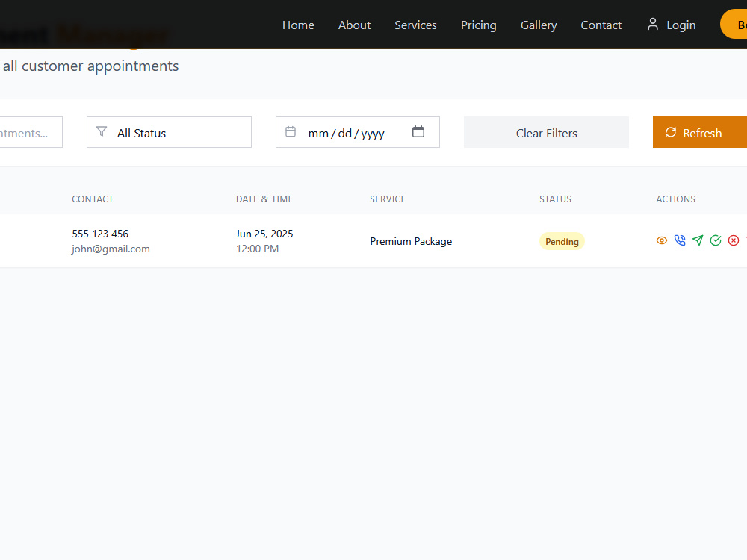Screen dimensions: 747x560
Task: Click the john@gmail.com email
Action: [111, 249]
